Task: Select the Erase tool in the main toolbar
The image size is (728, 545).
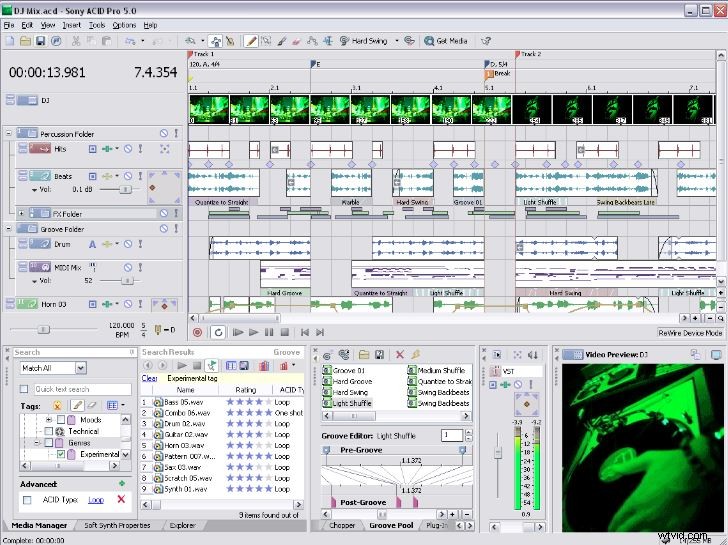Action: pyautogui.click(x=296, y=41)
